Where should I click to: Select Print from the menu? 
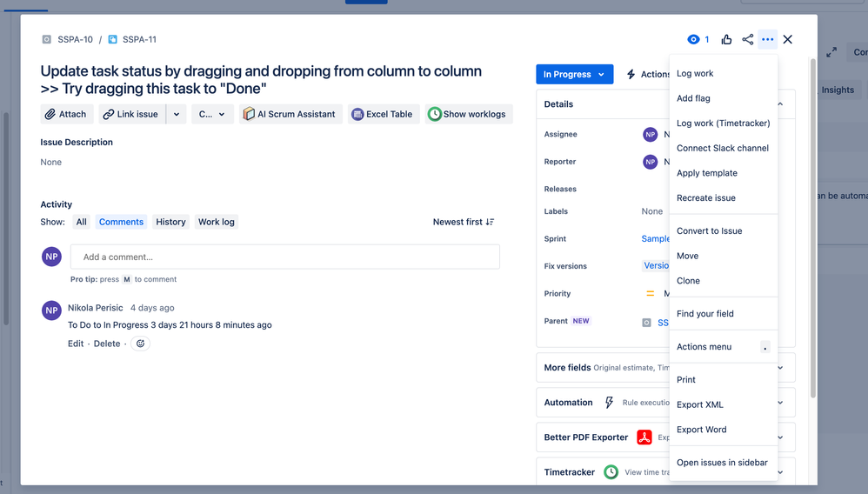[724, 379]
